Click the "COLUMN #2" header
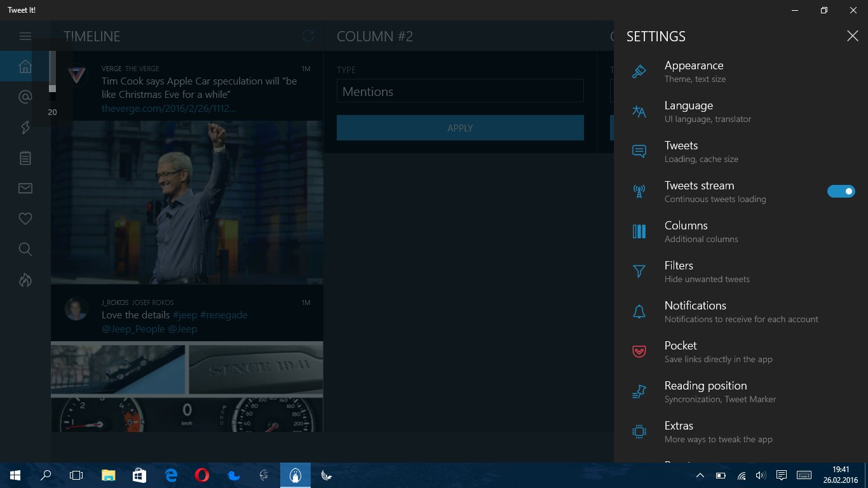This screenshot has height=488, width=868. point(375,36)
